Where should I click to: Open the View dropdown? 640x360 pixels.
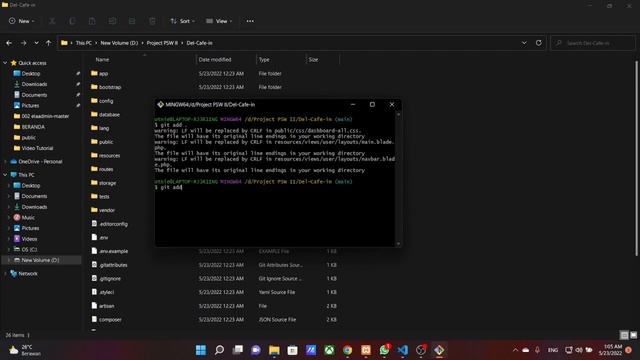click(219, 21)
